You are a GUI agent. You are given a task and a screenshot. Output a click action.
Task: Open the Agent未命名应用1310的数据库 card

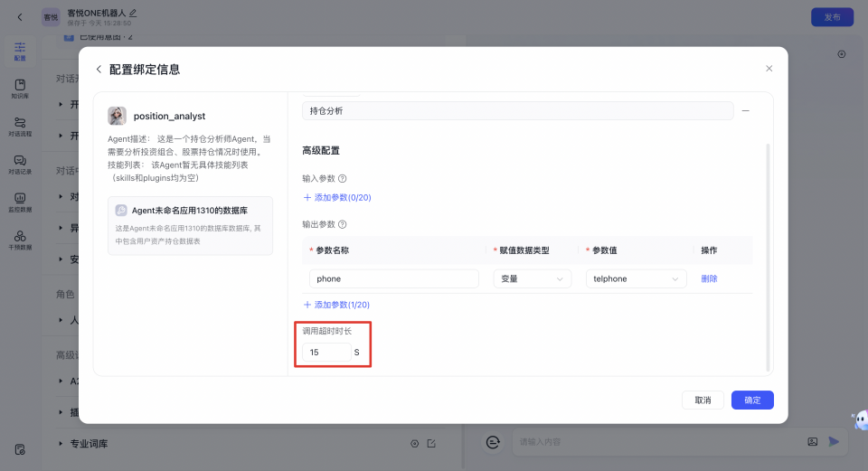click(190, 225)
